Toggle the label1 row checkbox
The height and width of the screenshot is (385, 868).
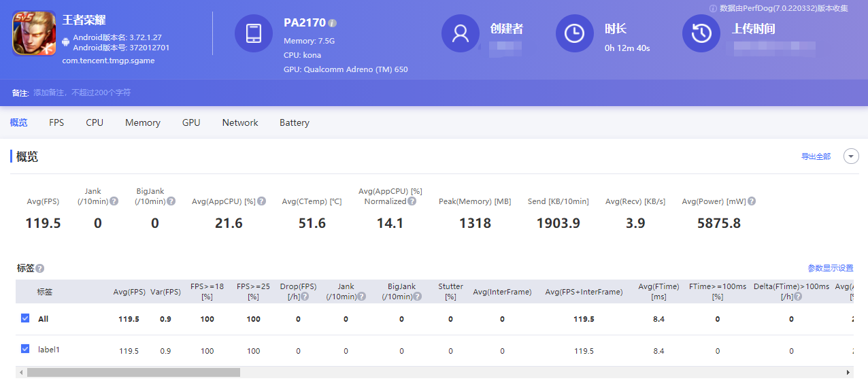[25, 349]
